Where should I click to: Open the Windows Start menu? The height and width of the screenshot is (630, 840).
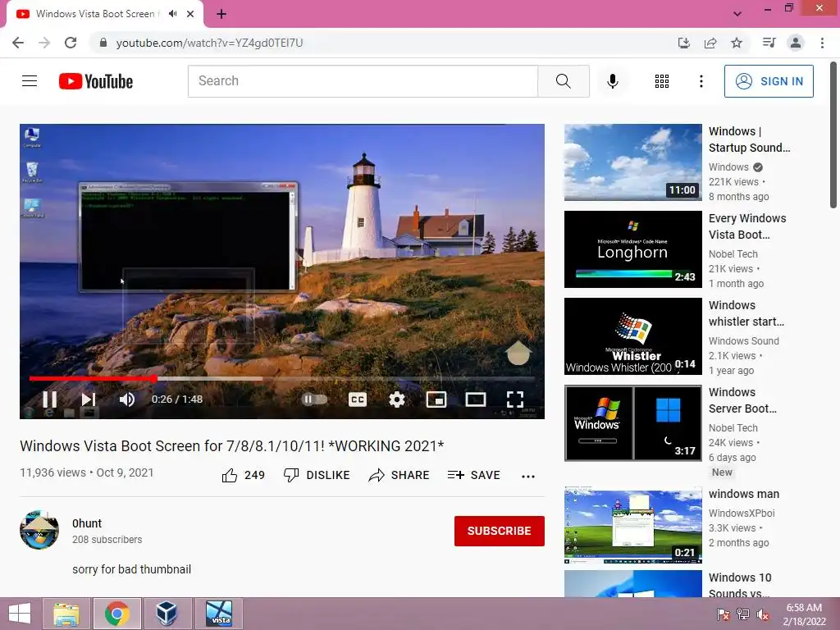pos(20,614)
